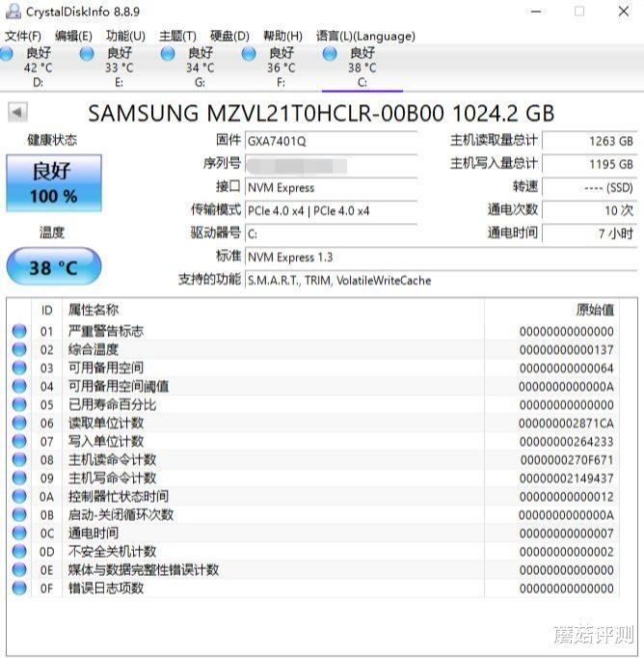Screen dimensions: 644x658
Task: Select the 错误日志项数 attribute name
Action: (106, 588)
